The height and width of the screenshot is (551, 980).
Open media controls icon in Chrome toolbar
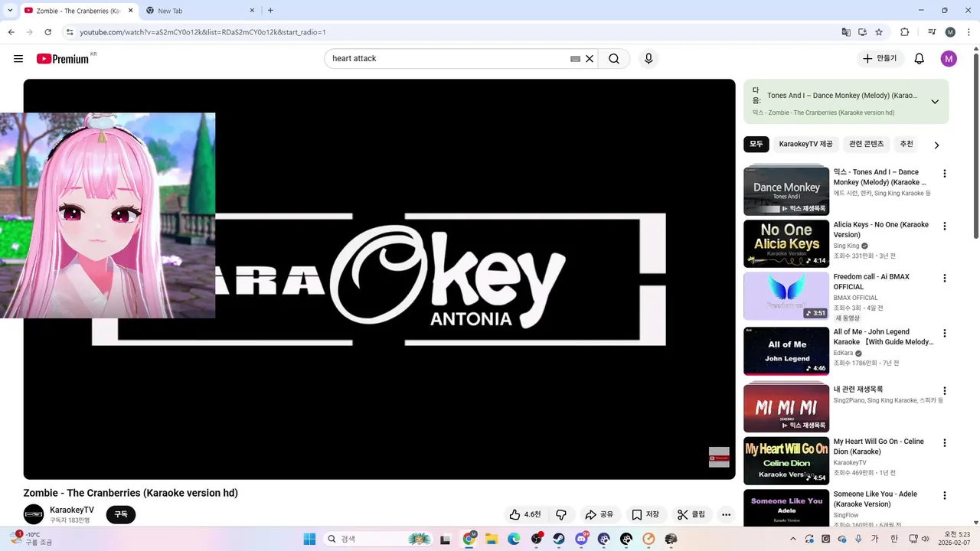[932, 32]
